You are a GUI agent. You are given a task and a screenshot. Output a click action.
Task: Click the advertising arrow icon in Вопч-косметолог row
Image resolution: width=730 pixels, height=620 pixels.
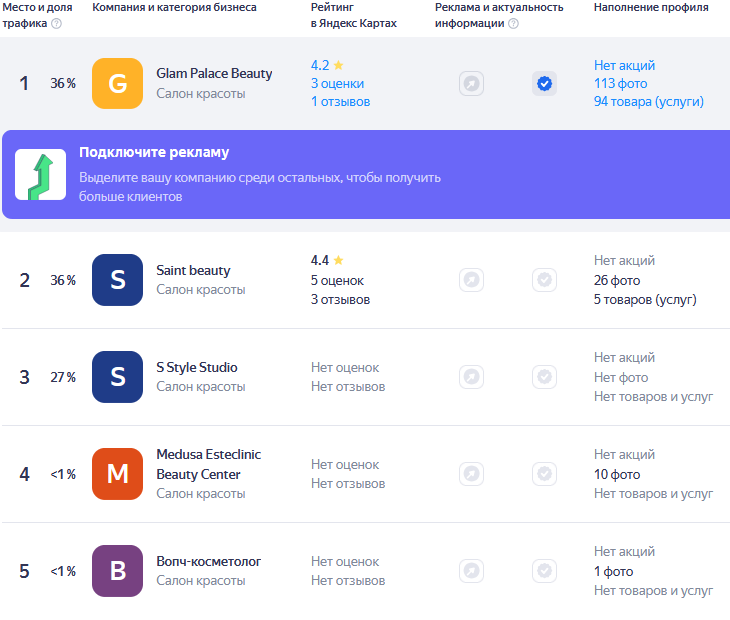pos(471,571)
